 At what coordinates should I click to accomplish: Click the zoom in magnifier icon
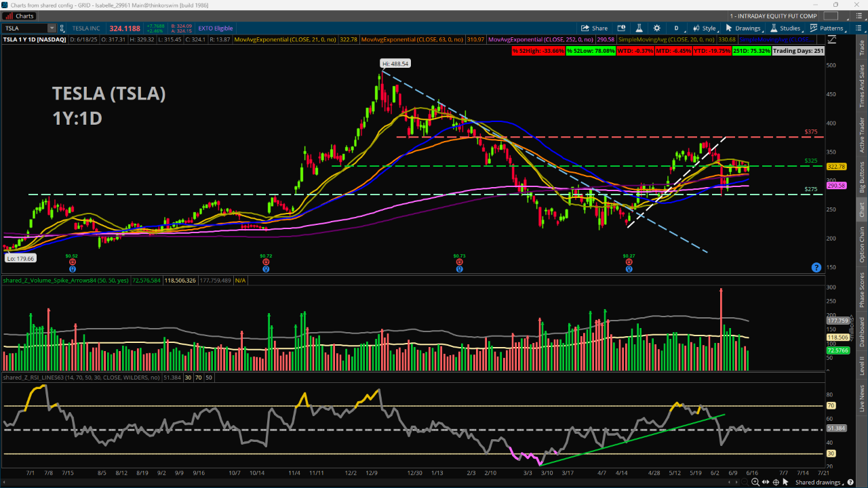tap(755, 482)
